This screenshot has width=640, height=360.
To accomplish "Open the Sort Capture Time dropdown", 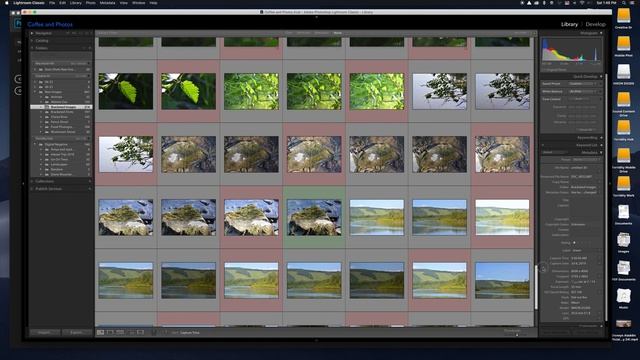I will [190, 333].
